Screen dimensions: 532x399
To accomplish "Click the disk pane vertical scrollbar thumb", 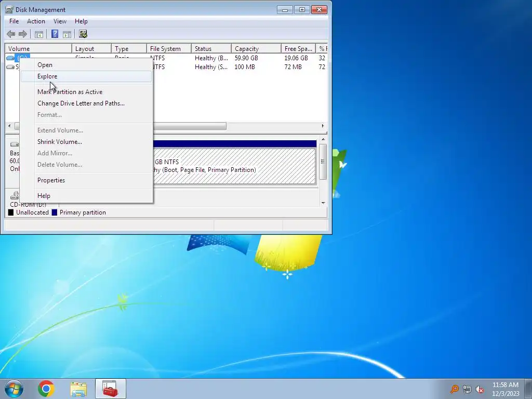I will (323, 162).
